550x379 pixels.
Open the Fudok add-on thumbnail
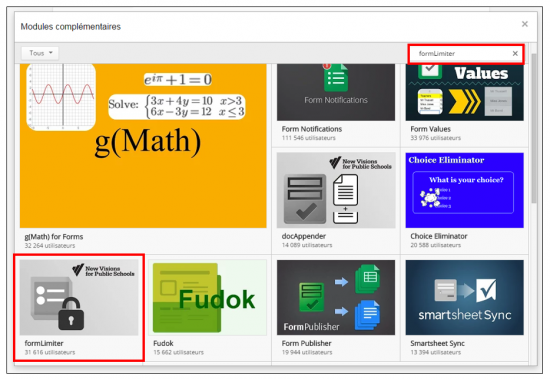pyautogui.click(x=207, y=298)
